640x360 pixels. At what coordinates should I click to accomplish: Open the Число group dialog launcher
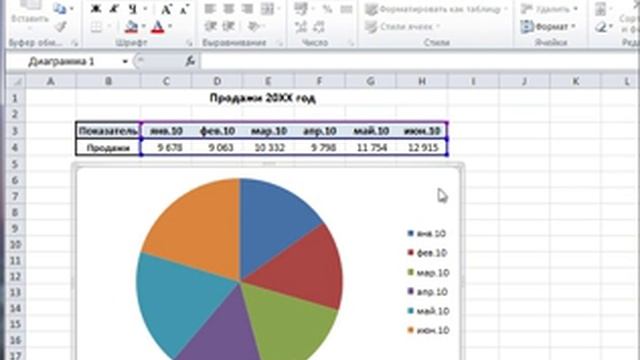[351, 43]
